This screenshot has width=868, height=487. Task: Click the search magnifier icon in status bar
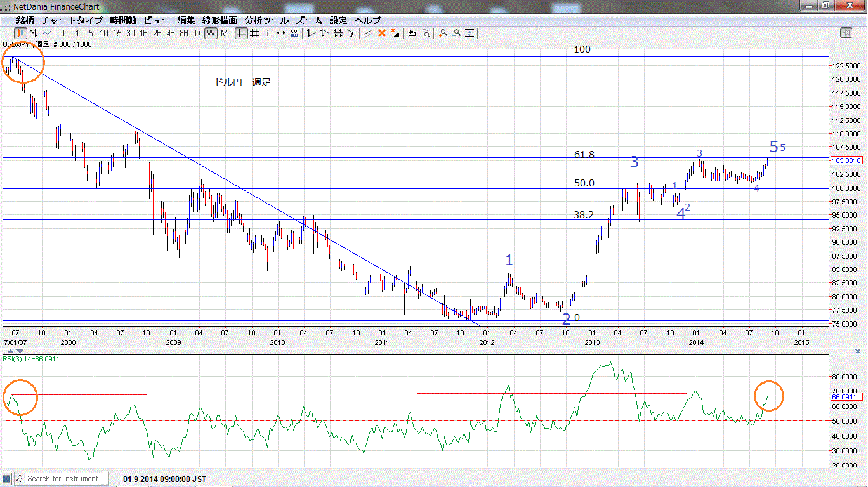tap(20, 479)
